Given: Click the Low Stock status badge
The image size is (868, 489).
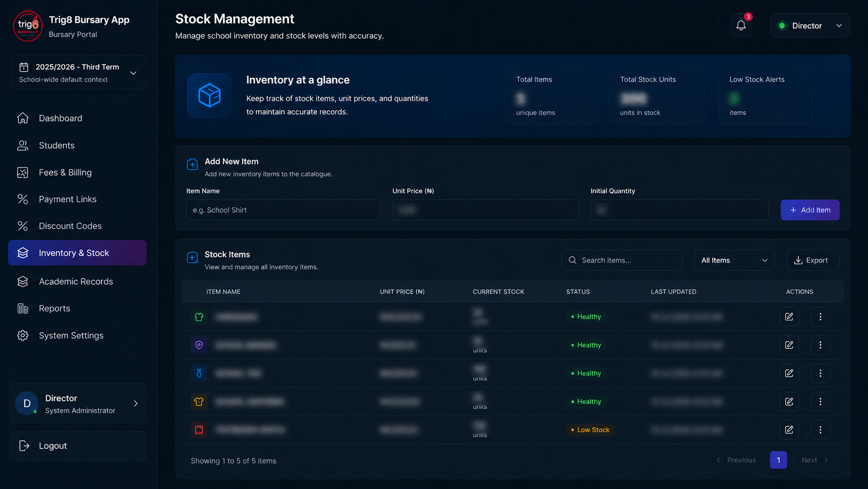Looking at the screenshot, I should tap(590, 430).
